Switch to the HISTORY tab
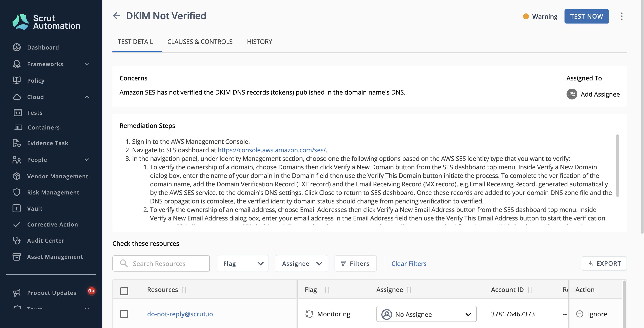 [259, 41]
